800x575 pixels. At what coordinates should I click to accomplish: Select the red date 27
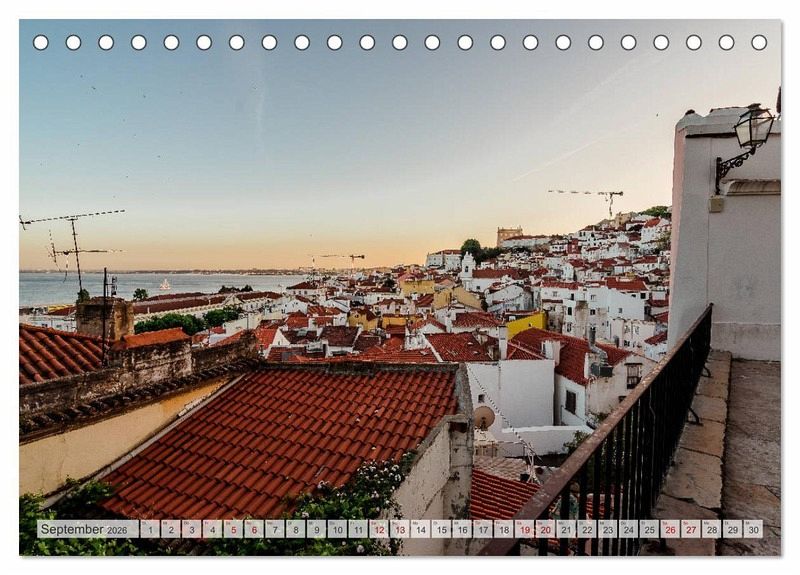[691, 529]
